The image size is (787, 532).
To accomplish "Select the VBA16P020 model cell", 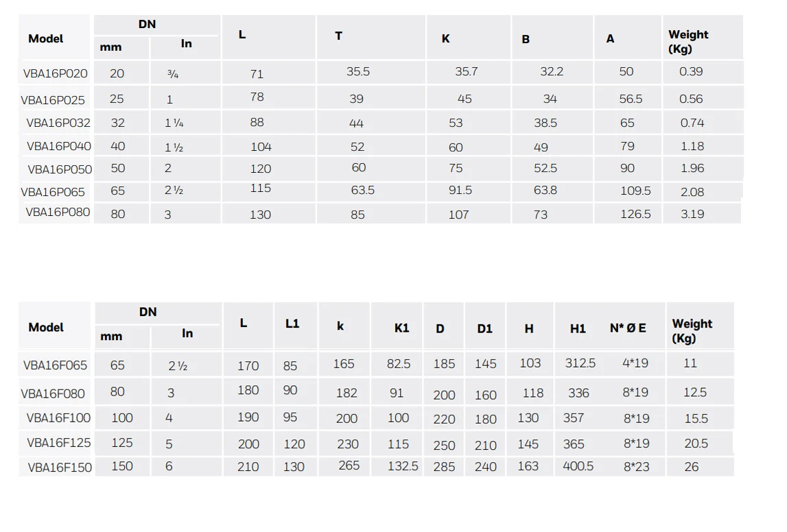I will [x=55, y=73].
